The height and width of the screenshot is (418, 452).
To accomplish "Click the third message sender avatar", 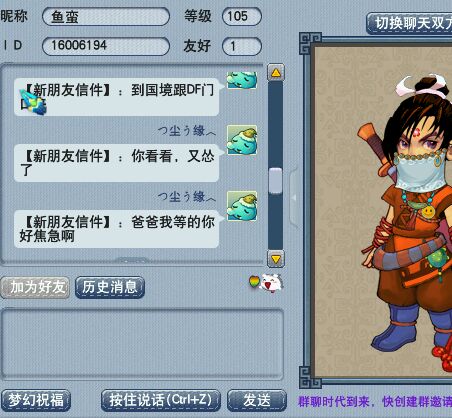I will (x=242, y=206).
